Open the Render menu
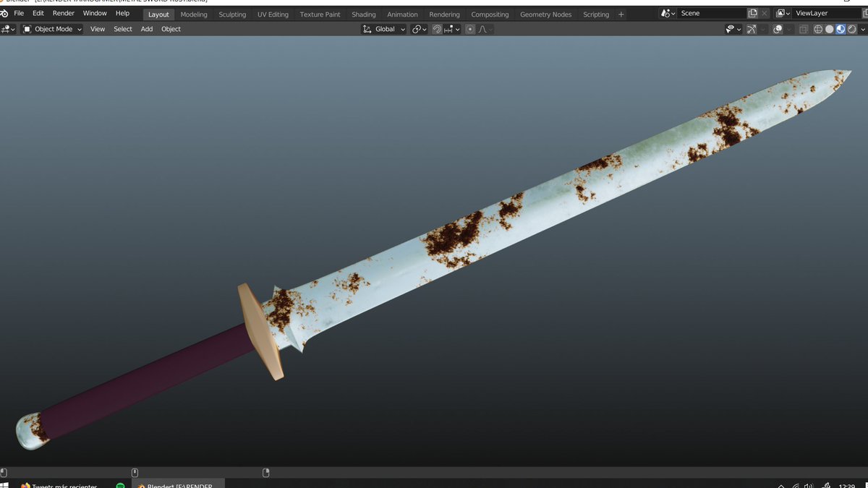 64,13
